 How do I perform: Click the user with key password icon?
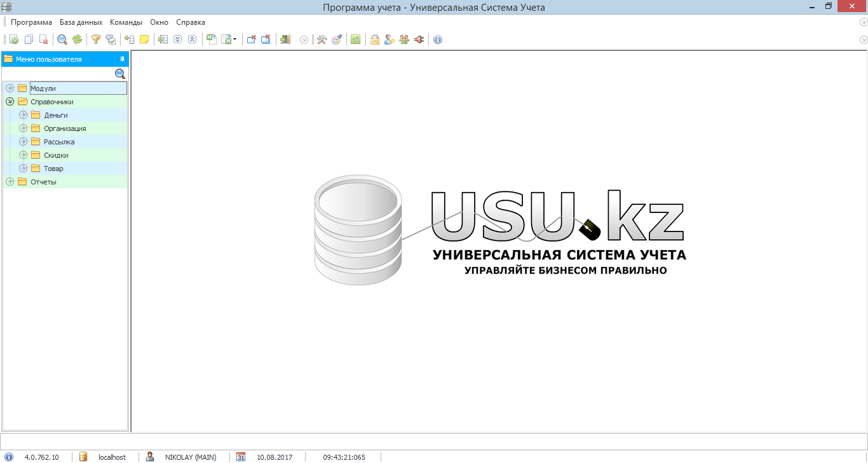click(x=390, y=39)
